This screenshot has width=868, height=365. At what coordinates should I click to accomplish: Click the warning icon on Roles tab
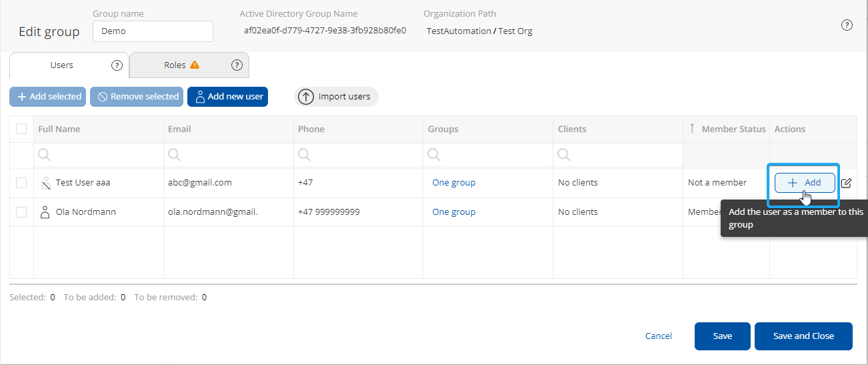195,65
